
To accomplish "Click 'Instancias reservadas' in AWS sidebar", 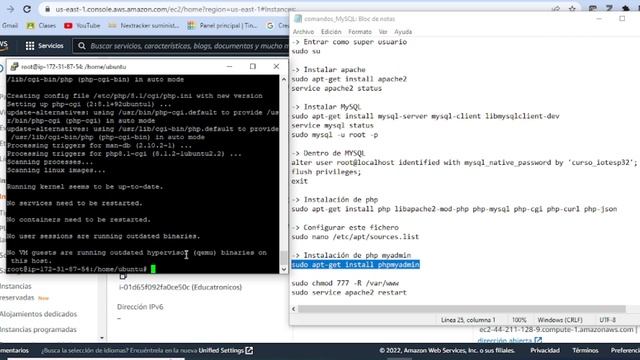I will pyautogui.click(x=17, y=292).
